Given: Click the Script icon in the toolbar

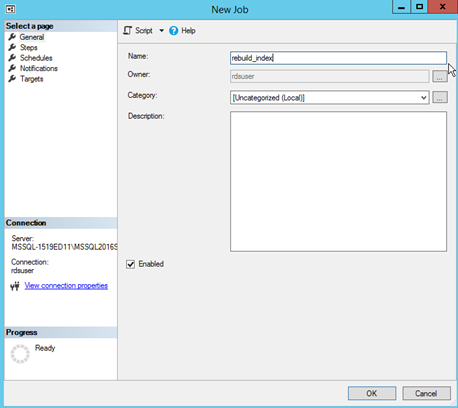Looking at the screenshot, I should click(128, 31).
